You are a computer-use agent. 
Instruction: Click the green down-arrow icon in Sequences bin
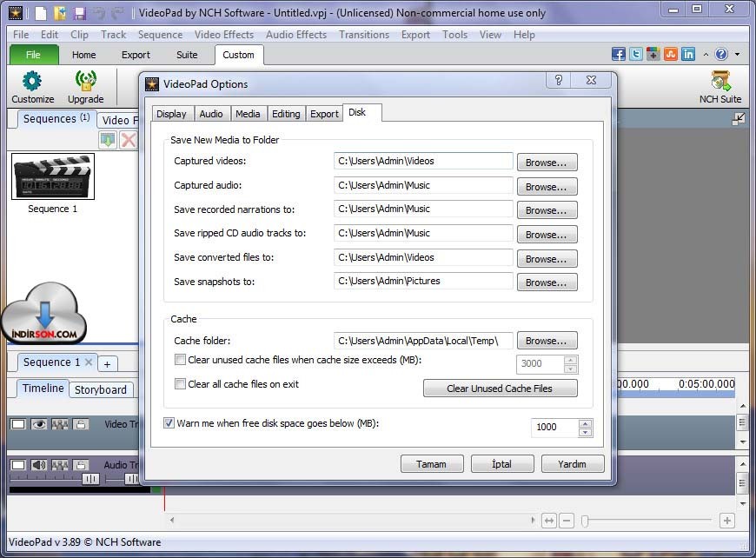pyautogui.click(x=108, y=140)
